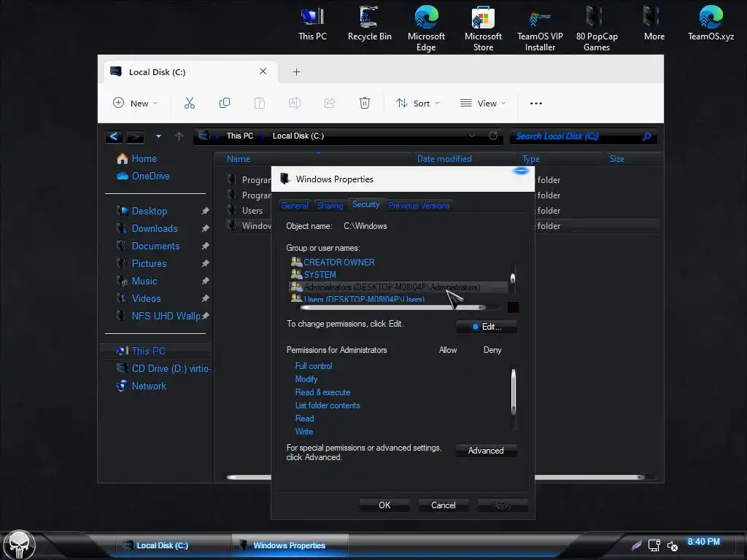Open the More desktop folder
This screenshot has width=747, height=560.
click(x=654, y=24)
